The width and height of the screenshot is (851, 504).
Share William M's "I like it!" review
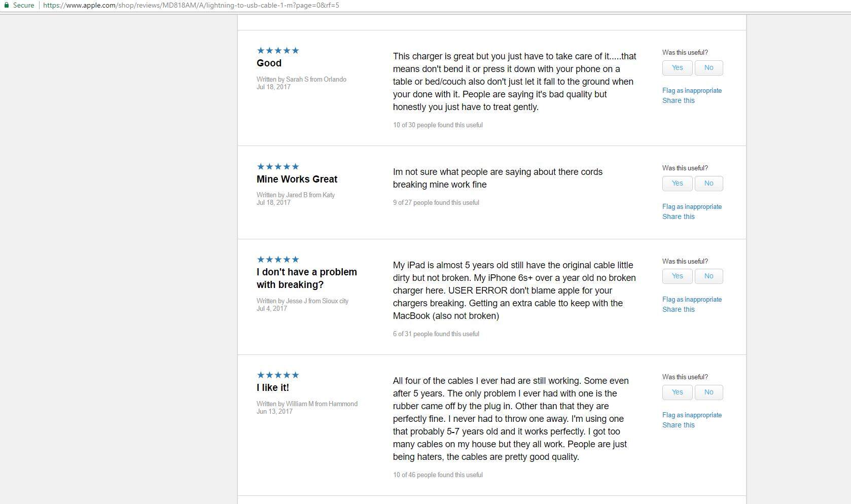(678, 425)
